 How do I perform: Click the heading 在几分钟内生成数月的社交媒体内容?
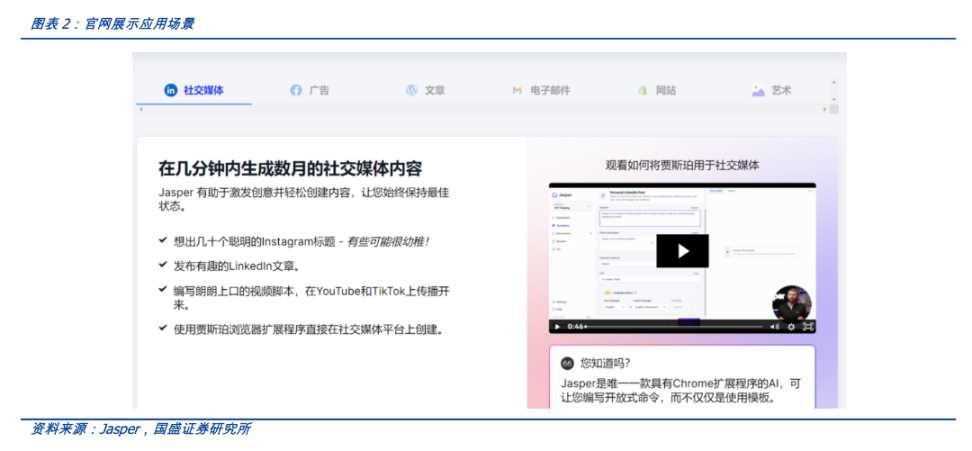pos(301,166)
